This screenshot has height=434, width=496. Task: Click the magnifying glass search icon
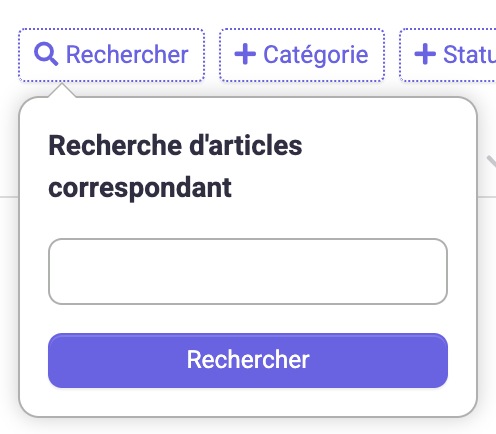click(46, 54)
